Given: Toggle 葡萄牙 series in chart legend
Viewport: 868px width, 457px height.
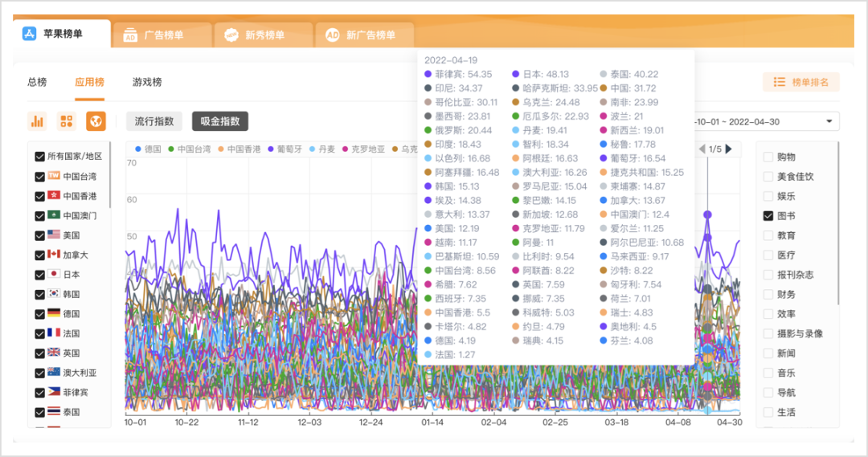Looking at the screenshot, I should click(x=285, y=149).
